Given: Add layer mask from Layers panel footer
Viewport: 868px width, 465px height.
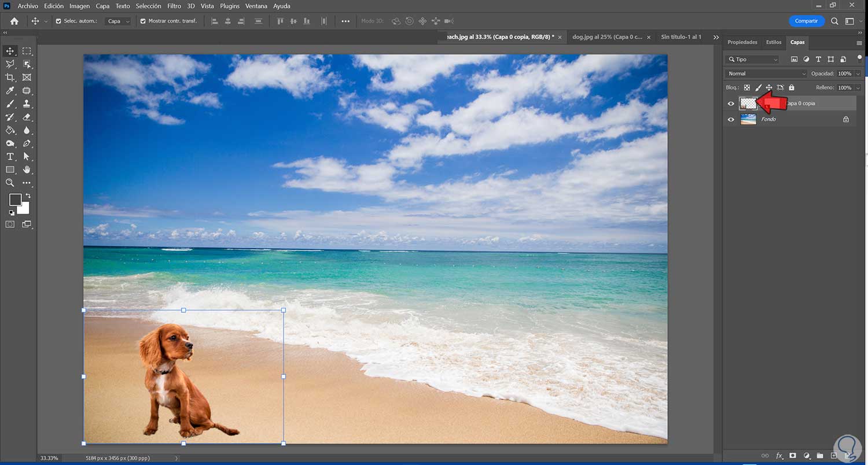Looking at the screenshot, I should click(793, 456).
